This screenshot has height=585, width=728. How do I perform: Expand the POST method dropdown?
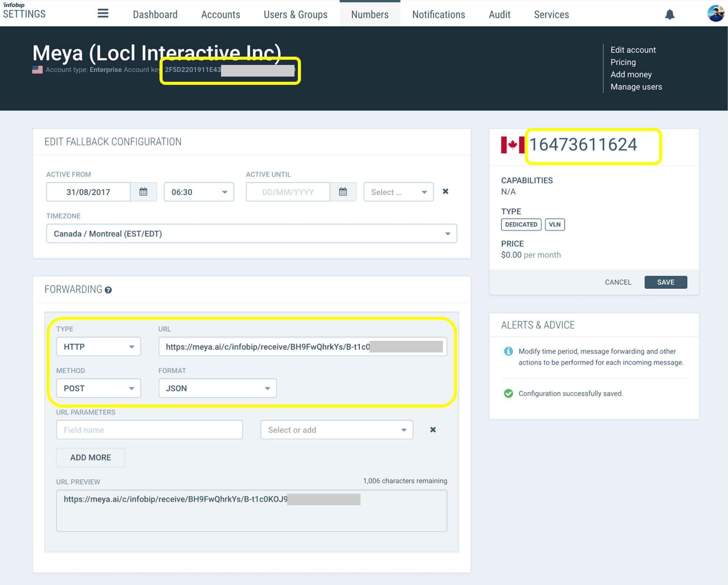98,388
